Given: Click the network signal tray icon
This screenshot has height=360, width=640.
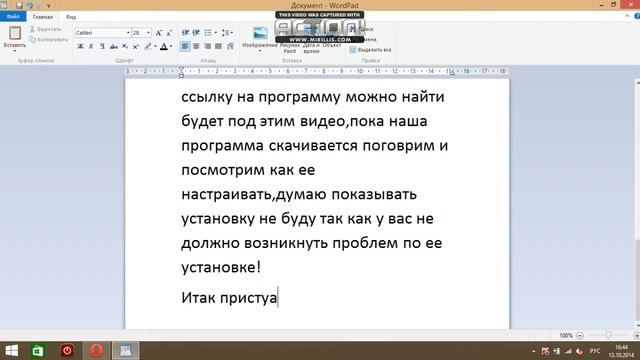Looking at the screenshot, I should click(568, 351).
